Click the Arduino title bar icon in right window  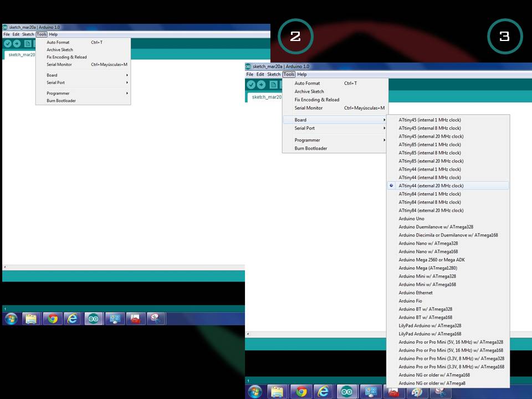[x=248, y=66]
